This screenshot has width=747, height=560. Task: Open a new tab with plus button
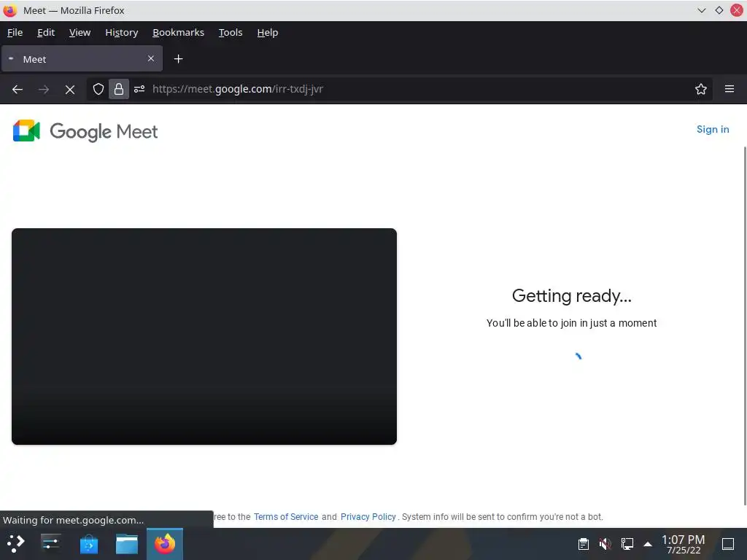[x=178, y=58]
